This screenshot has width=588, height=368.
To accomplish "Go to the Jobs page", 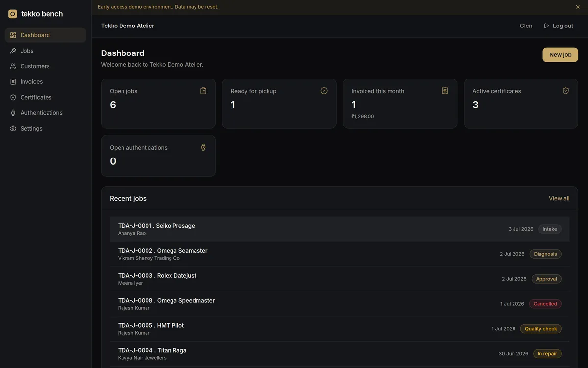I will coord(46,51).
